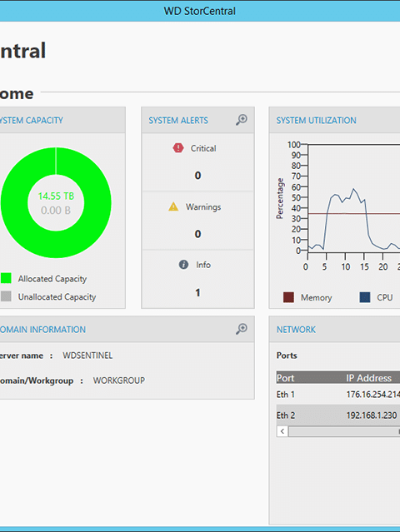400x532 pixels.
Task: Click the SYSTEM UTILIZATION panel title
Action: [316, 121]
